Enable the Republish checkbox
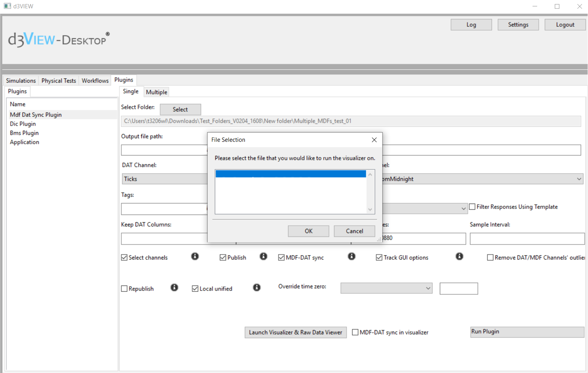Image resolution: width=588 pixels, height=373 pixels. pos(124,288)
